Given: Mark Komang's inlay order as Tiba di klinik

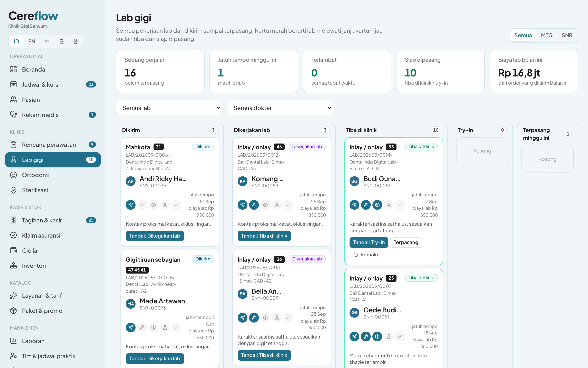Looking at the screenshot, I should 264,236.
